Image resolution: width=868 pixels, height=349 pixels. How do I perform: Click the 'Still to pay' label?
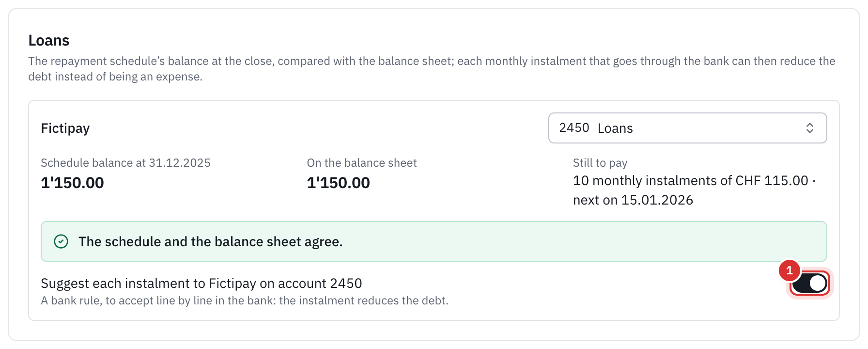click(600, 163)
